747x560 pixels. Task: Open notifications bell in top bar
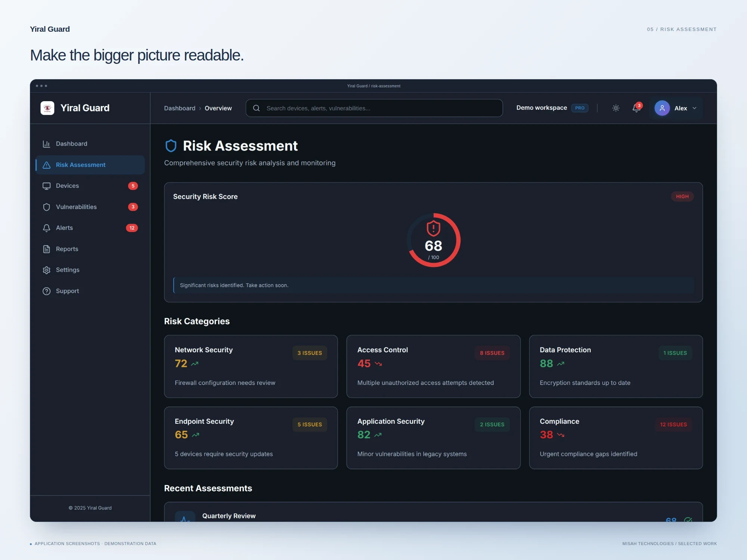tap(636, 108)
